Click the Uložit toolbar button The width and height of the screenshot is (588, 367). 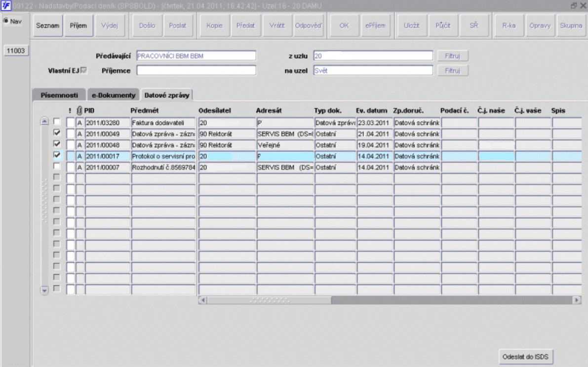(411, 26)
